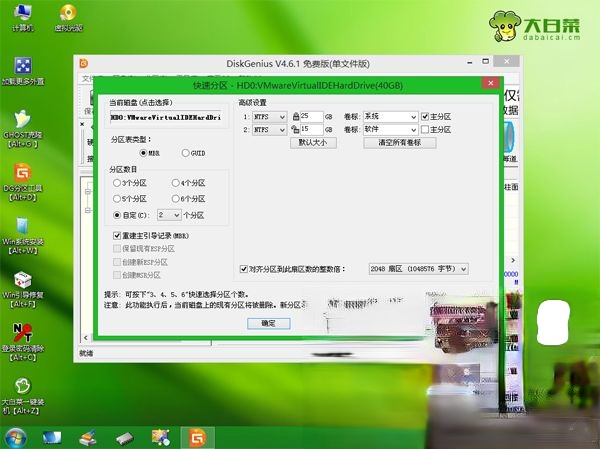600x449 pixels.
Task: Click the current disk HD0 selector field
Action: click(165, 118)
